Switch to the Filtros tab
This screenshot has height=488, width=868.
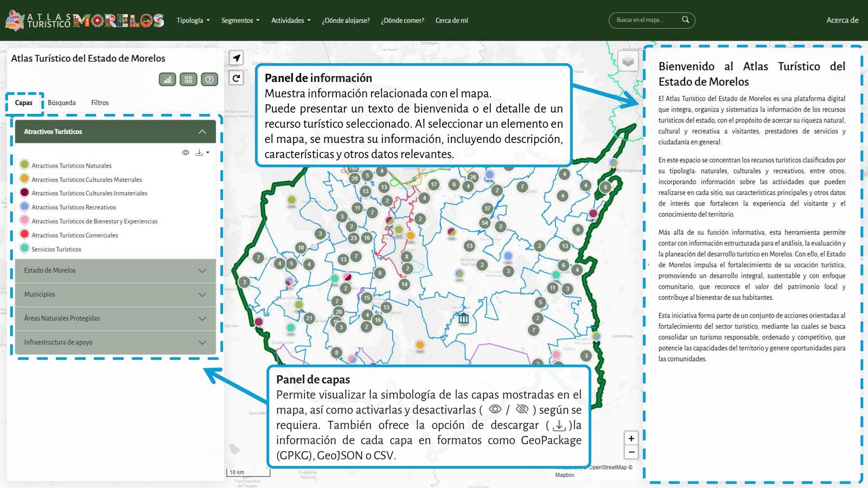(x=100, y=102)
